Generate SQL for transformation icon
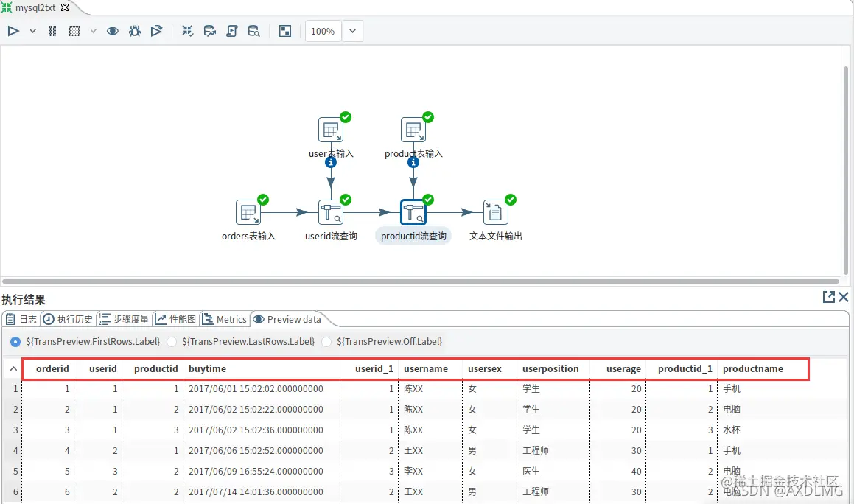This screenshot has height=504, width=854. click(232, 31)
